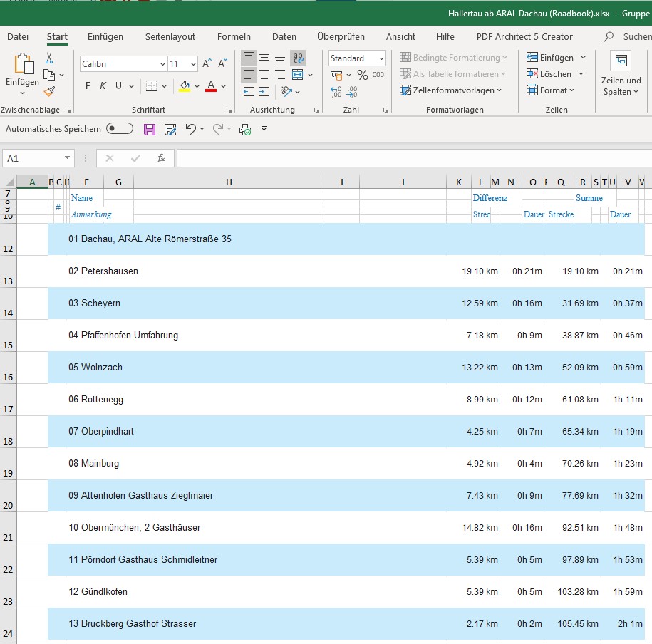
Task: Expand the Standard number format dropdown
Action: [381, 58]
